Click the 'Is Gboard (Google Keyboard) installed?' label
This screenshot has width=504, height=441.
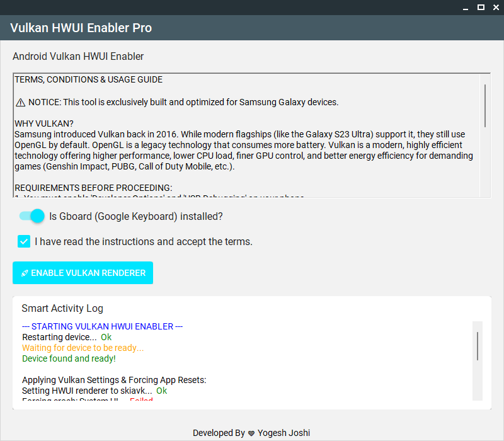(136, 216)
